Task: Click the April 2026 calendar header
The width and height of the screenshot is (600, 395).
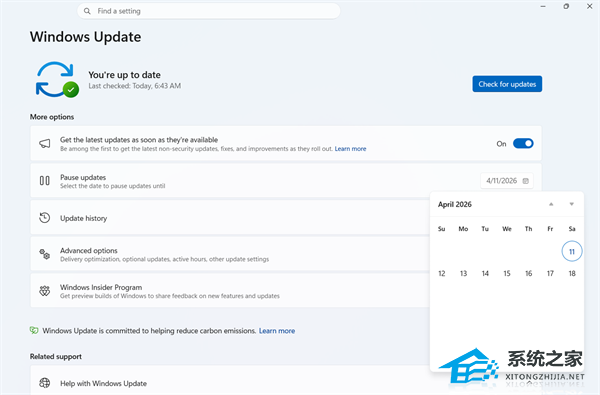Action: pos(455,204)
